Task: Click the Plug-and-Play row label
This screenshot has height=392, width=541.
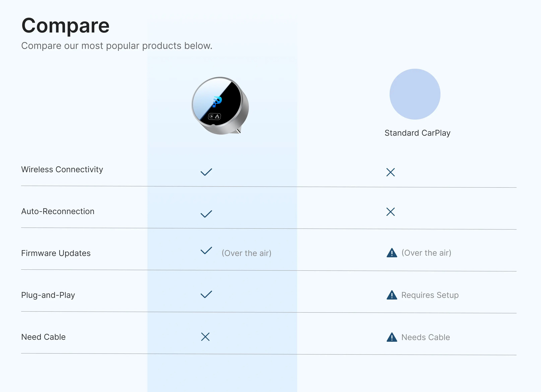Action: (x=48, y=295)
